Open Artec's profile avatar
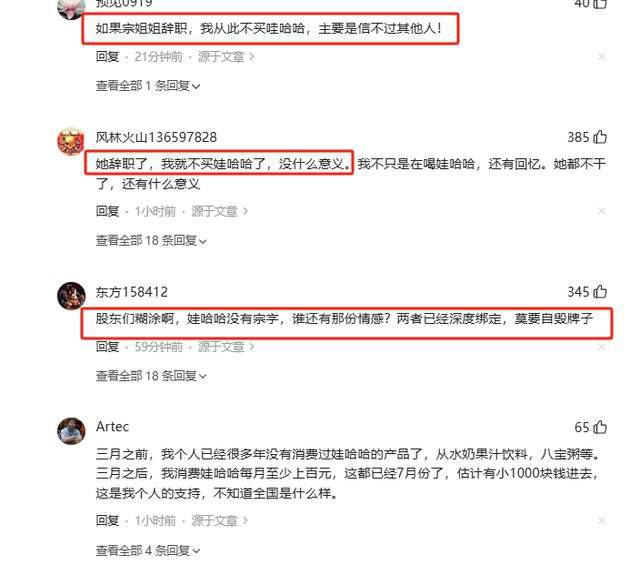Viewport: 640px width, 565px height. point(71,431)
